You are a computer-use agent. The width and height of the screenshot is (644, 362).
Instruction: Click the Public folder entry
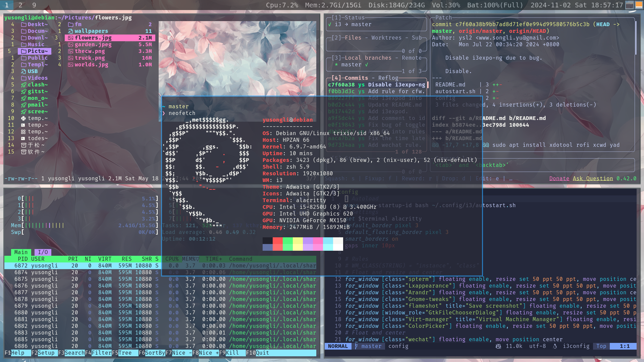pyautogui.click(x=34, y=58)
